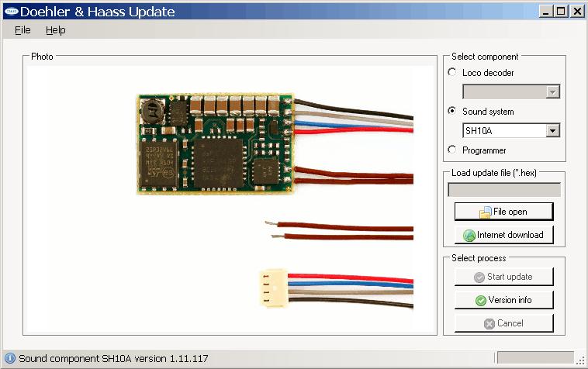Minimize the Doehler & Haass Update window

546,12
